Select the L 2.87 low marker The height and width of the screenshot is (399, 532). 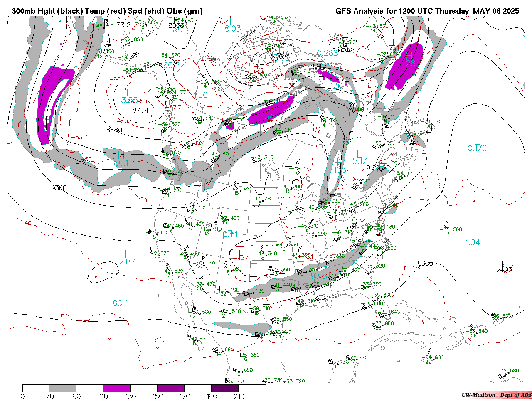[x=127, y=258]
